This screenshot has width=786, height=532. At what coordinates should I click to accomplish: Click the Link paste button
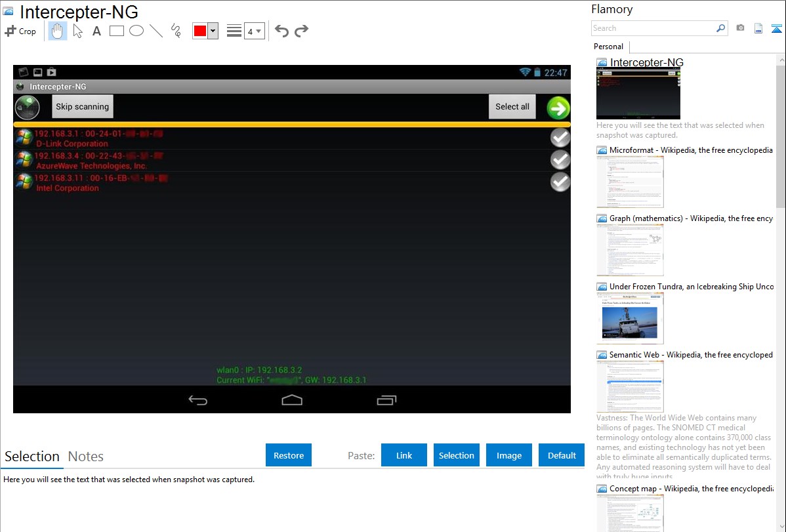404,455
